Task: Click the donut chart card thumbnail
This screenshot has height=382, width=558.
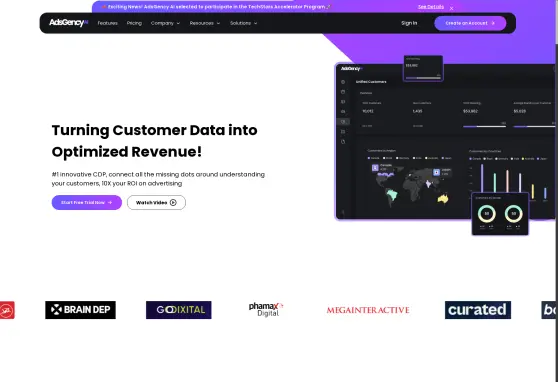Action: (x=500, y=214)
